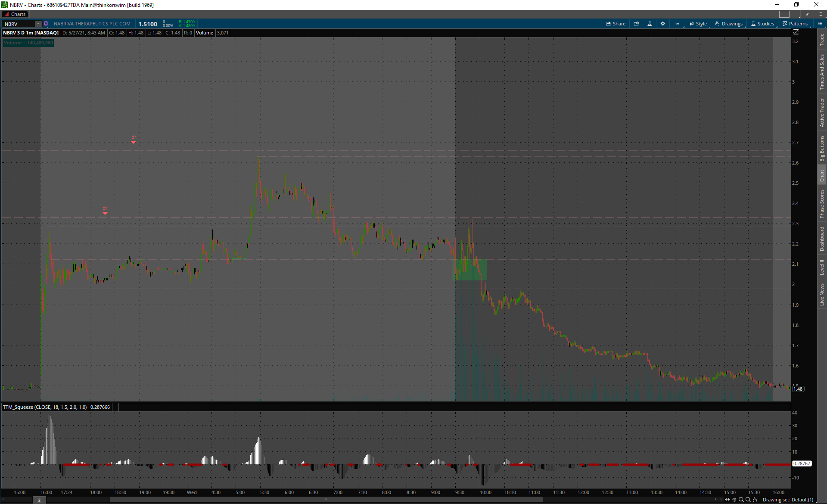Viewport: 827px width, 504px height.
Task: Click the zoom out magnifier icon
Action: pos(748,500)
